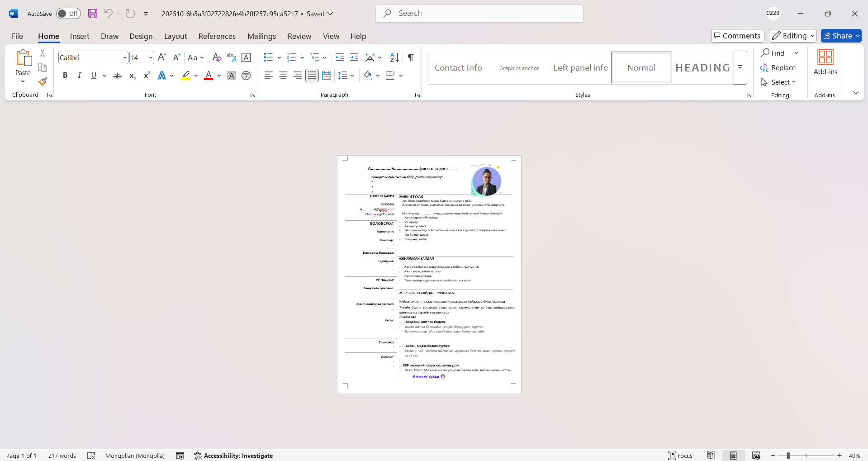868x461 pixels.
Task: Center align the text
Action: [x=283, y=76]
